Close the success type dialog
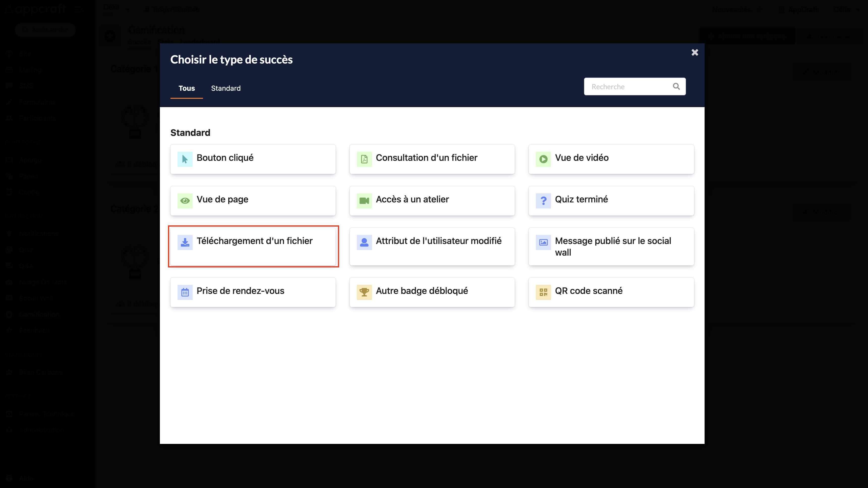 click(695, 52)
